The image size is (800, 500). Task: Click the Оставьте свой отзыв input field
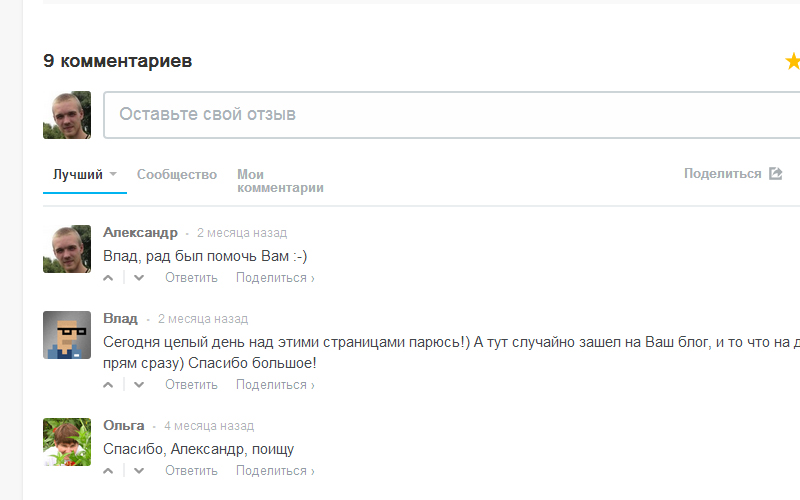(x=450, y=115)
